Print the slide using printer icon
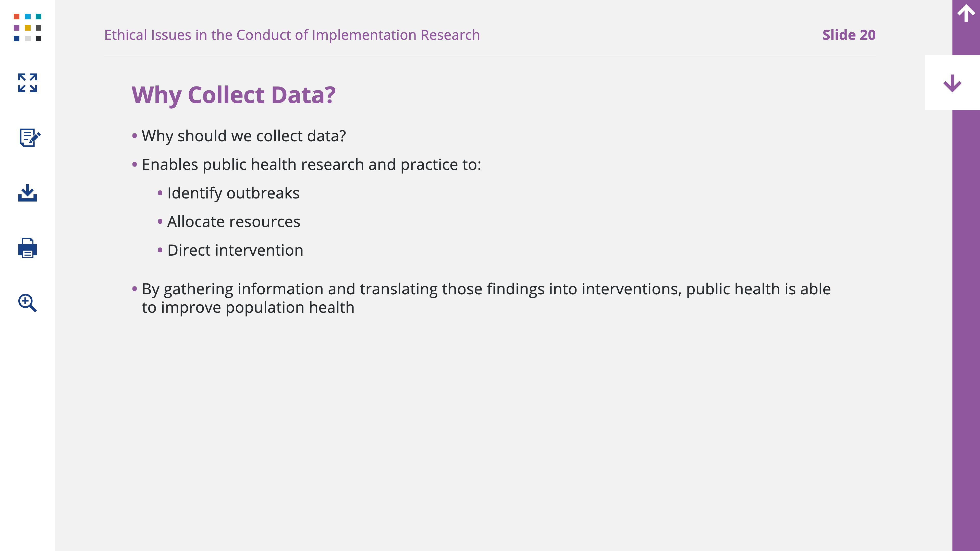 pos(27,248)
